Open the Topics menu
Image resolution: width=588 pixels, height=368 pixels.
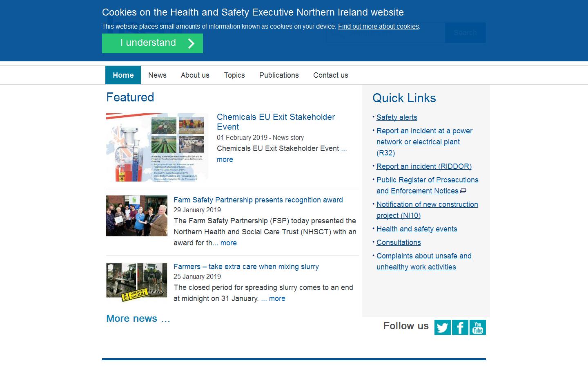234,75
